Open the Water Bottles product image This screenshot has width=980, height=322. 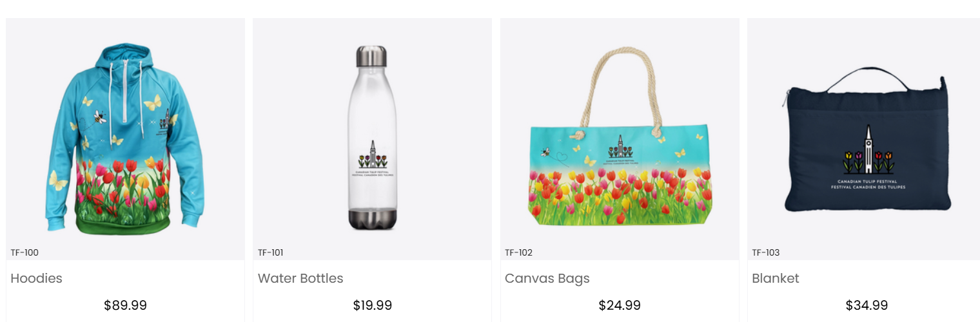click(372, 139)
